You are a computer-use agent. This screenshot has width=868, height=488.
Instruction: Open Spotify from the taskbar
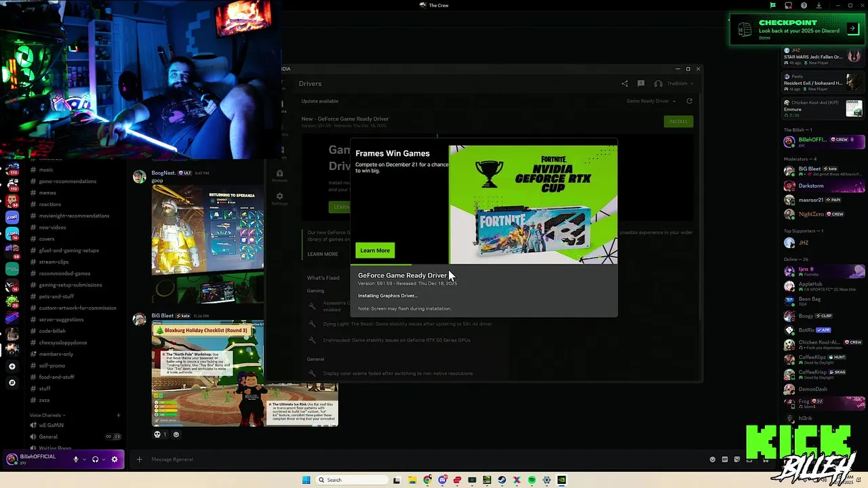pos(532,480)
